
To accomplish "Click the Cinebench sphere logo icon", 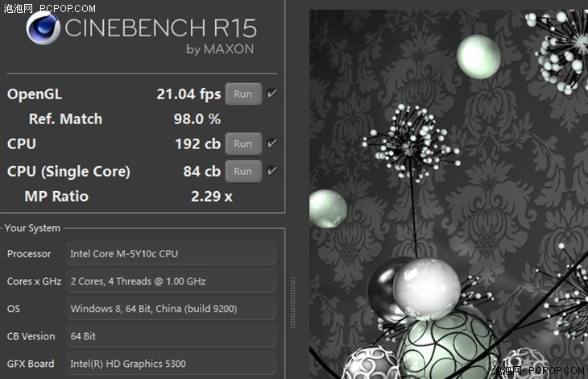I will pos(43,28).
